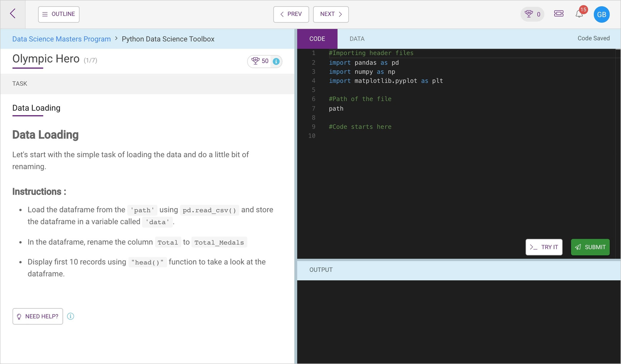Click info icon next to Need Help
Viewport: 621px width, 364px height.
[x=71, y=316]
